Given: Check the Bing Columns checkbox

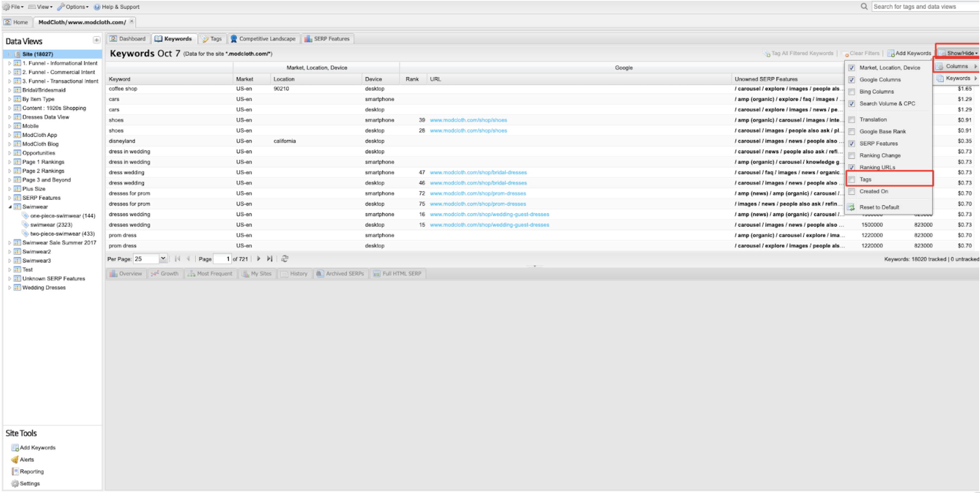Looking at the screenshot, I should pos(852,92).
